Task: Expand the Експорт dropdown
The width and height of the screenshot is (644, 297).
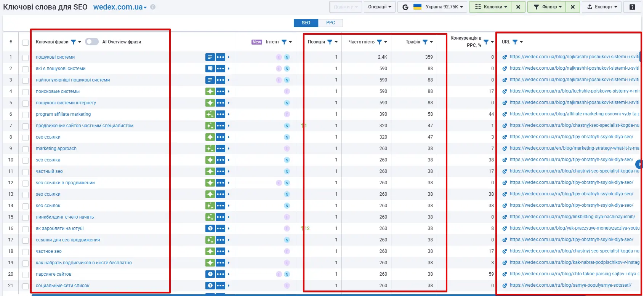Action: [x=602, y=7]
